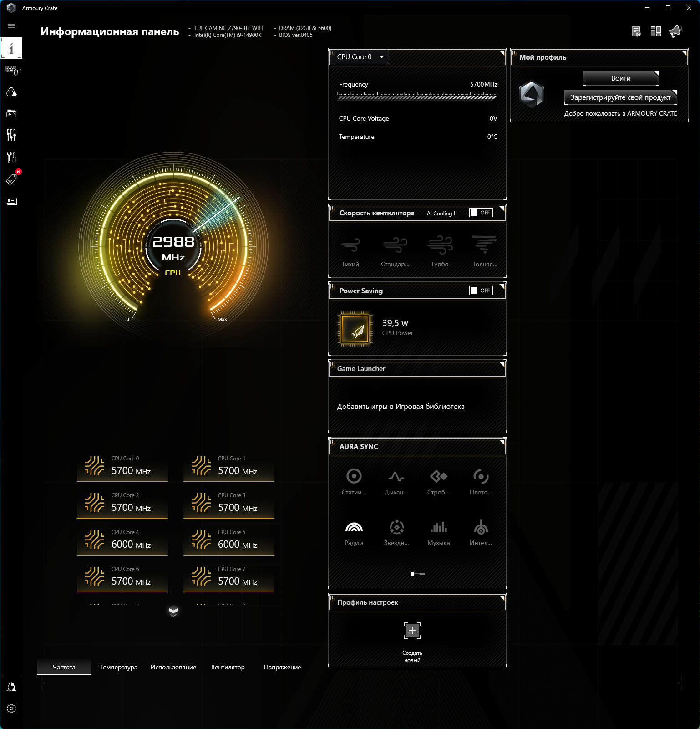Open the CPU Core 0 dropdown
The height and width of the screenshot is (729, 700).
click(360, 57)
